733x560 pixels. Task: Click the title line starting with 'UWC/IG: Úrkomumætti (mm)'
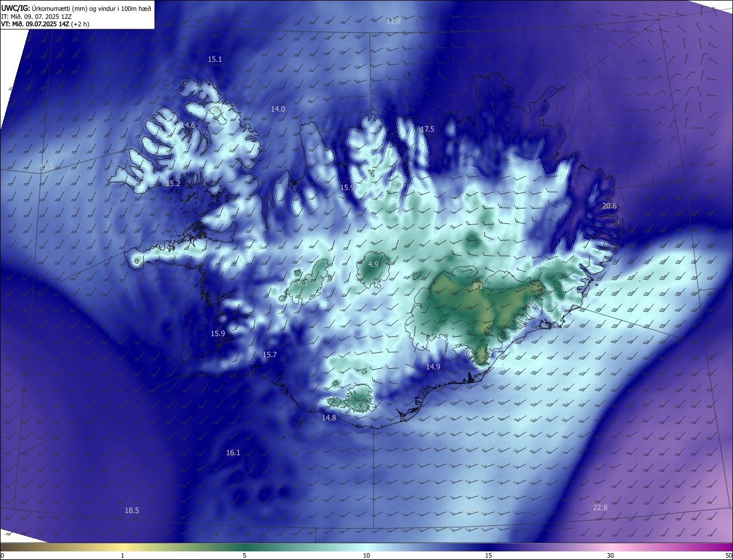tap(76, 7)
